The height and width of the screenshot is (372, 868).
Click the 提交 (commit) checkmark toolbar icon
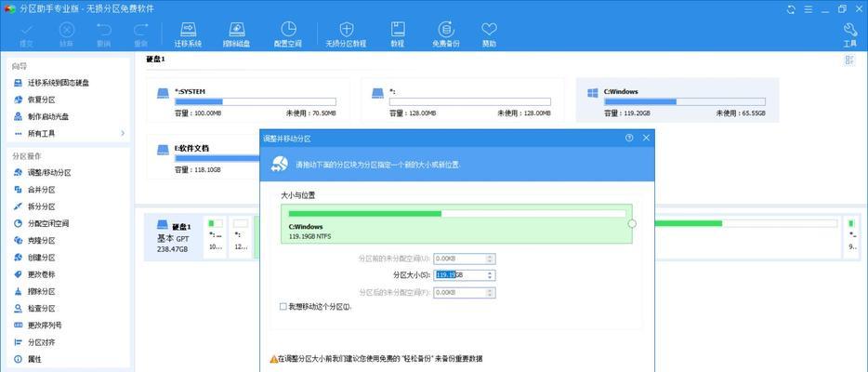[25, 34]
